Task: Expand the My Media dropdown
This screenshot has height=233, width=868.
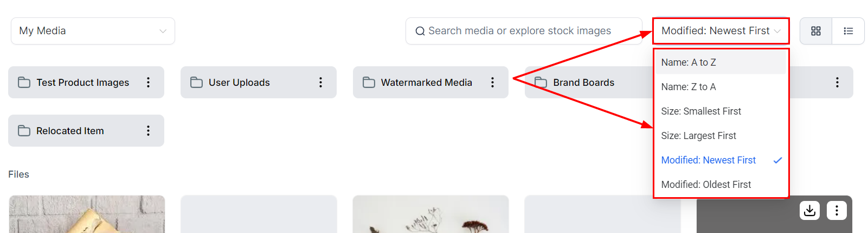Action: pos(93,31)
